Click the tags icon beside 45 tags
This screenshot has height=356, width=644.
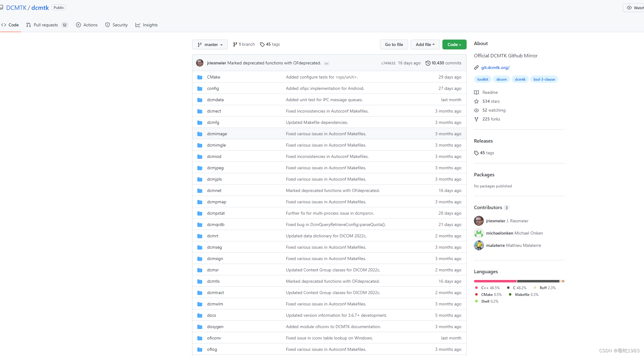262,44
